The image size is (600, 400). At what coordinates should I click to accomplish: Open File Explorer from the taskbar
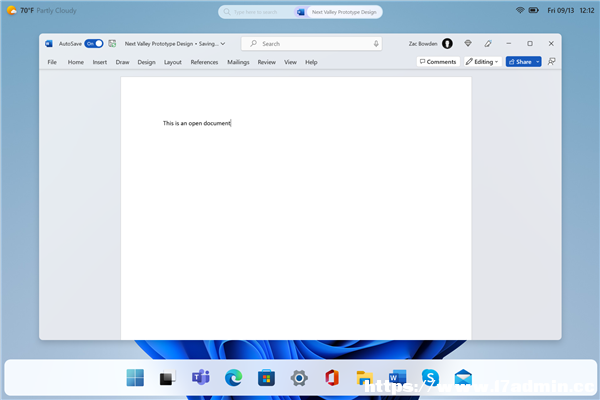click(x=365, y=378)
